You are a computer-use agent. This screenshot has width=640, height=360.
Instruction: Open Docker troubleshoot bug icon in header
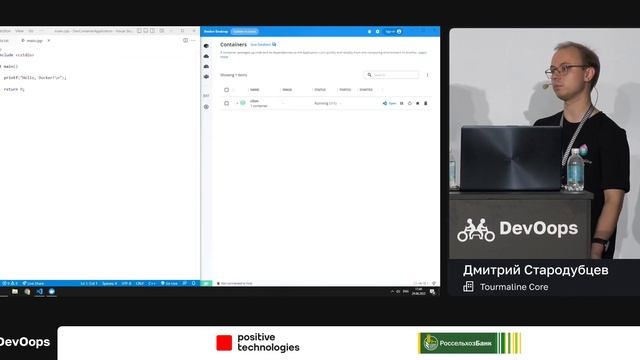[369, 31]
